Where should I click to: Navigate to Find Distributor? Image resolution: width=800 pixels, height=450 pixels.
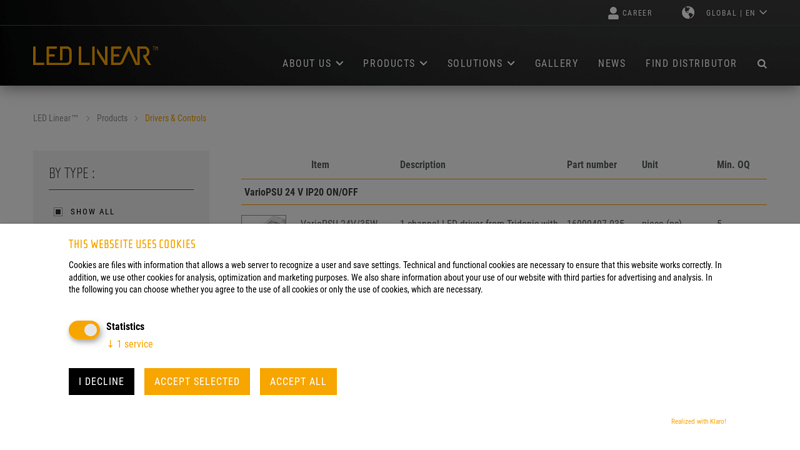691,64
